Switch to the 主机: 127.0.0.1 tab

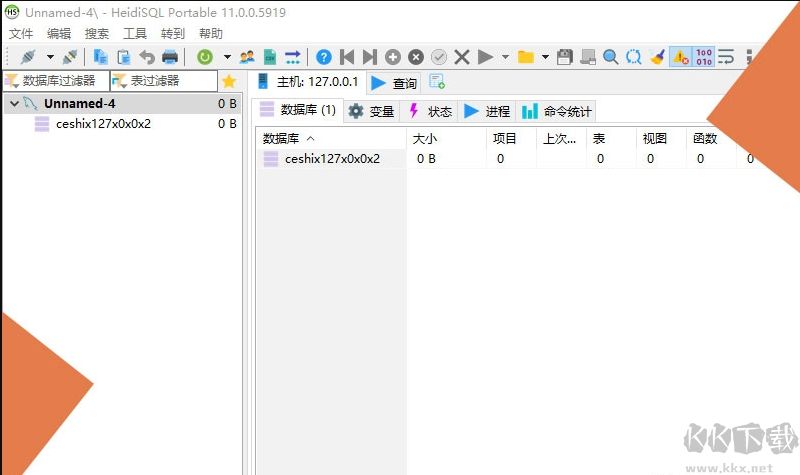click(308, 82)
